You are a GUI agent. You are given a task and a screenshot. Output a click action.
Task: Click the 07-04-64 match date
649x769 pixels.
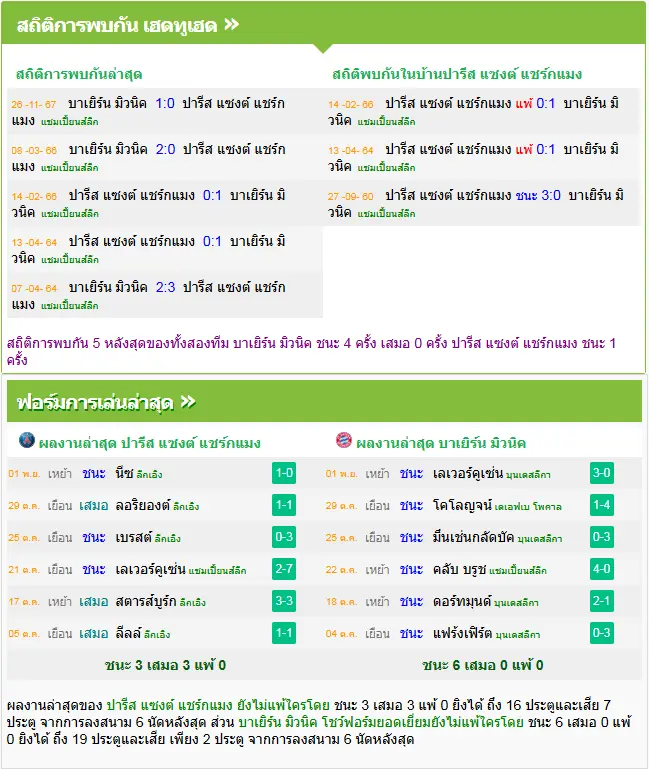tap(34, 288)
